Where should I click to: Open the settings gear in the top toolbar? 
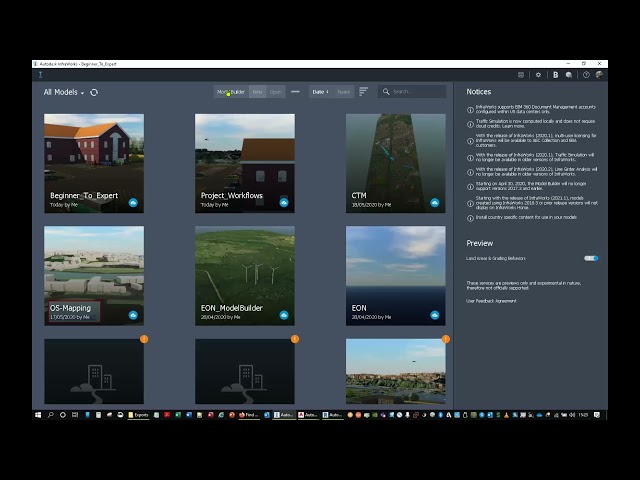point(538,75)
